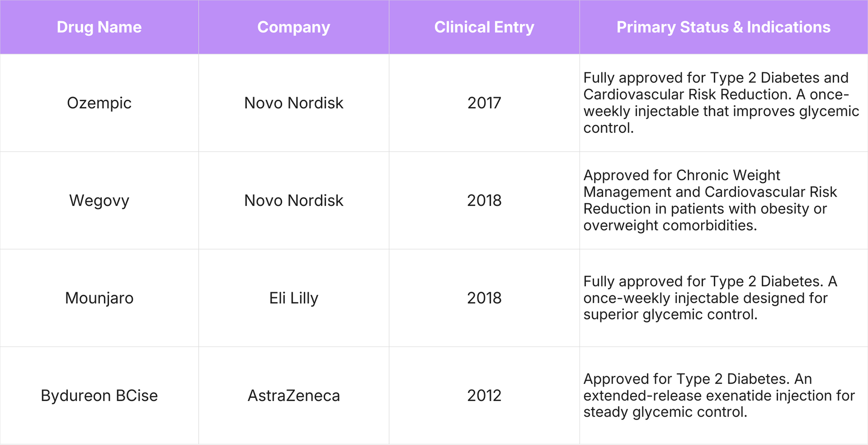Image resolution: width=868 pixels, height=445 pixels.
Task: Select the Bydureon BCise cell
Action: pyautogui.click(x=99, y=395)
